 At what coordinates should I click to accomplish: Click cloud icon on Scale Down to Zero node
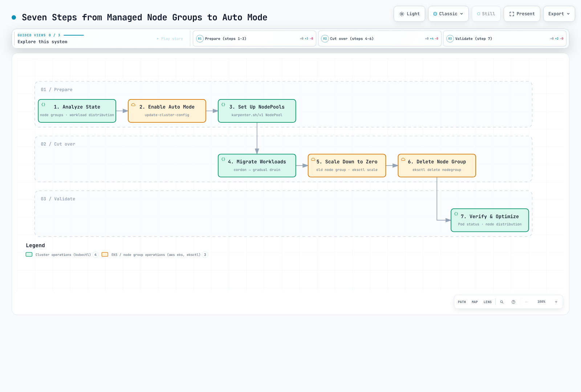tap(313, 159)
